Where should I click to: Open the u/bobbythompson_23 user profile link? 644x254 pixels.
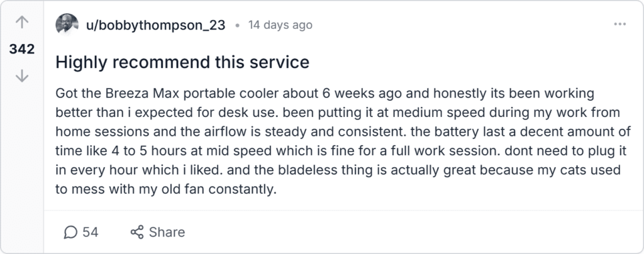click(155, 25)
